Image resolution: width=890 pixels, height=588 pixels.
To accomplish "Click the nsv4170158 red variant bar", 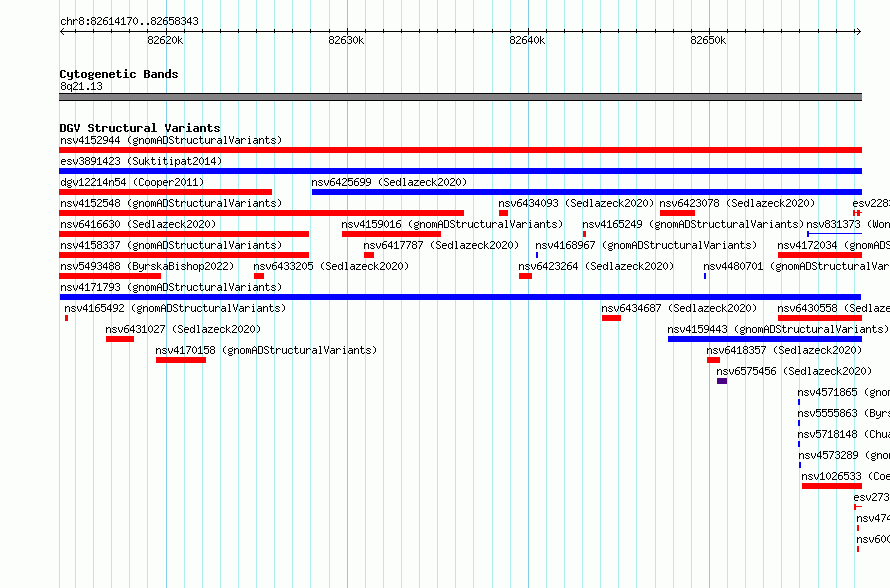I will (x=181, y=360).
